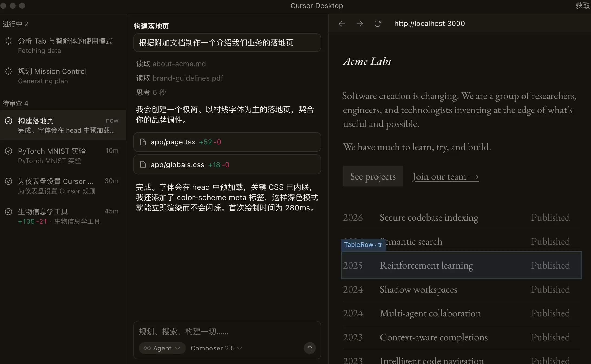591x364 pixels.
Task: Reload the localhost preview page
Action: pyautogui.click(x=378, y=24)
